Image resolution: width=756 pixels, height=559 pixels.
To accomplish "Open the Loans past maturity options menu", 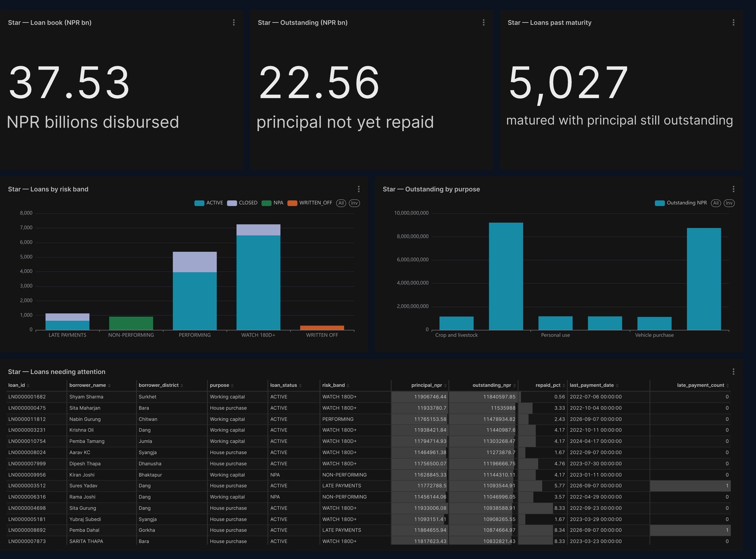I will [x=733, y=23].
